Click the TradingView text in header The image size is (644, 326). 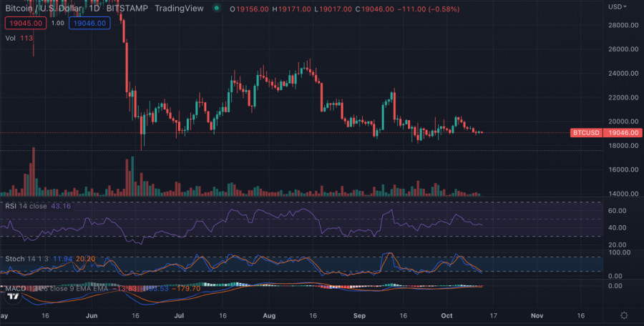click(179, 8)
